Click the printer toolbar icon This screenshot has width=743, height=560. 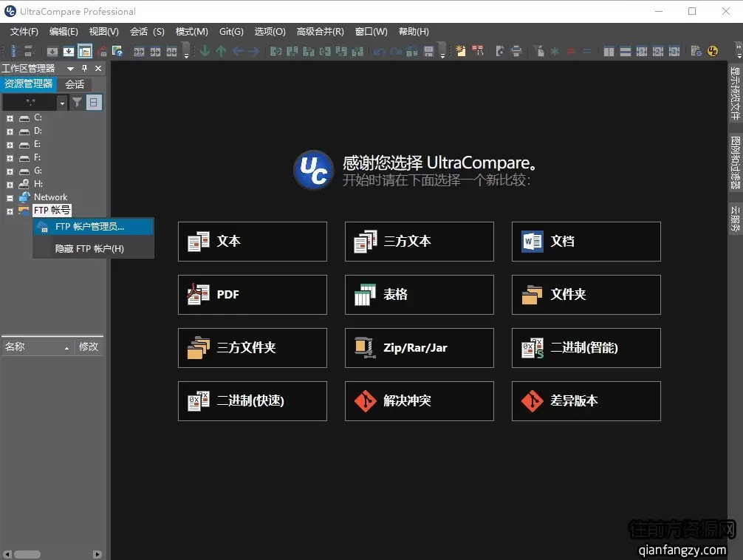coord(516,51)
